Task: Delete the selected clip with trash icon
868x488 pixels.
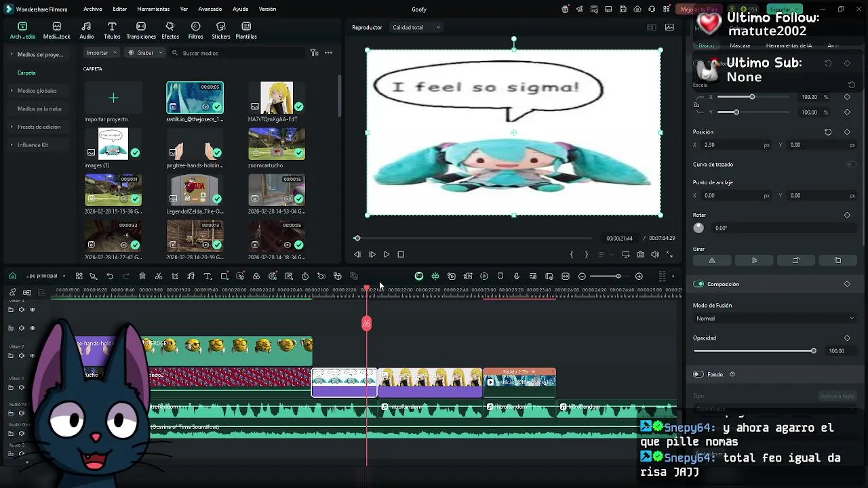Action: click(x=142, y=277)
